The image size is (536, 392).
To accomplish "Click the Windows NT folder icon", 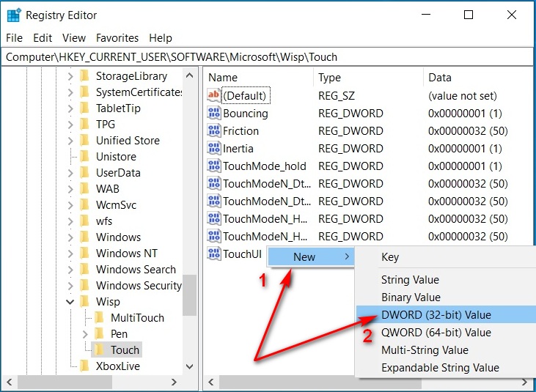I will click(85, 253).
